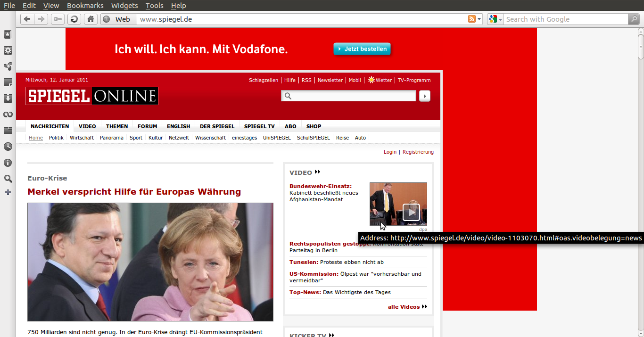Click the back navigation arrow
The image size is (644, 337).
coord(27,19)
